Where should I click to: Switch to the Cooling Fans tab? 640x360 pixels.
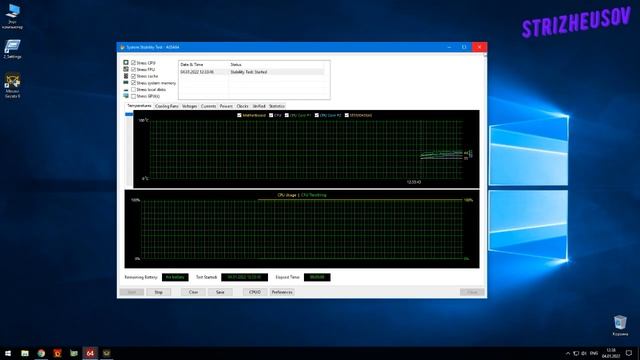167,106
